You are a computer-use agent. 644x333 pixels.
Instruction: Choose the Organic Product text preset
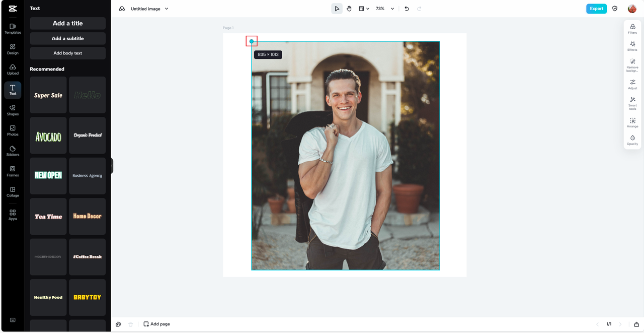[87, 136]
